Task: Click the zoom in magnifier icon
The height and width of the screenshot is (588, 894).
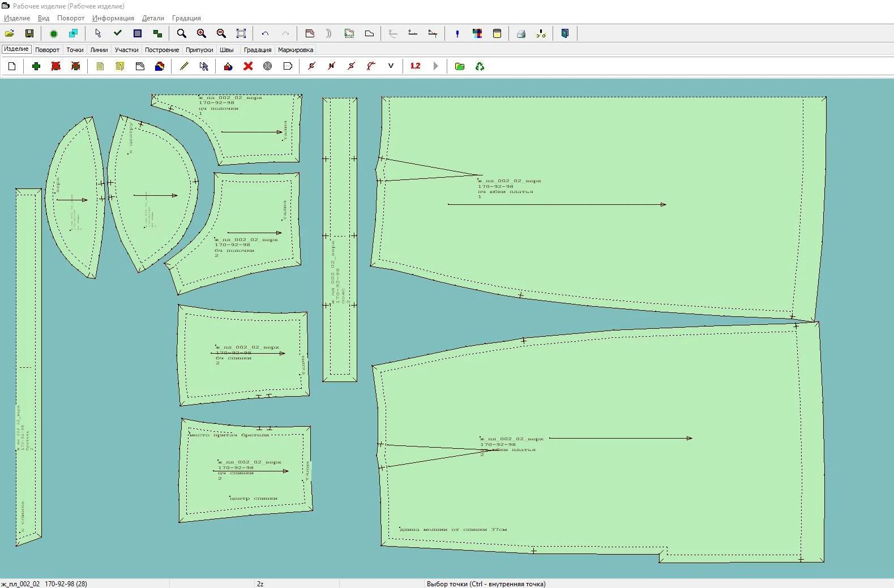Action: coord(202,33)
